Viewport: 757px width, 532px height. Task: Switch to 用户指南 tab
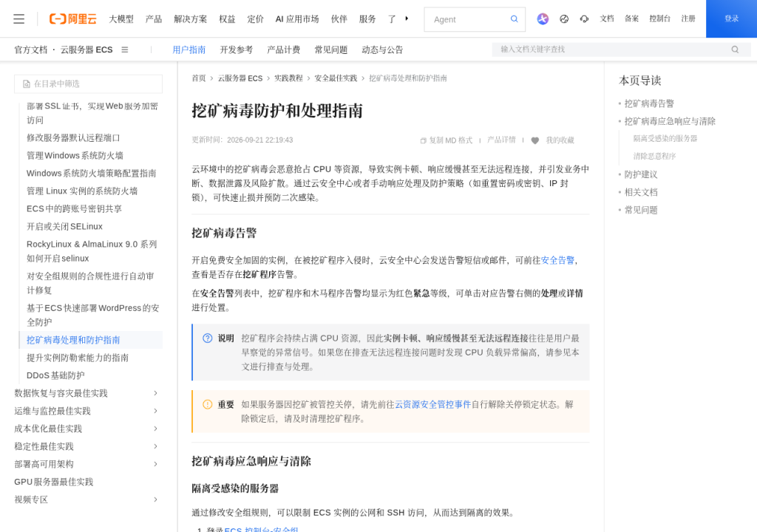tap(189, 50)
